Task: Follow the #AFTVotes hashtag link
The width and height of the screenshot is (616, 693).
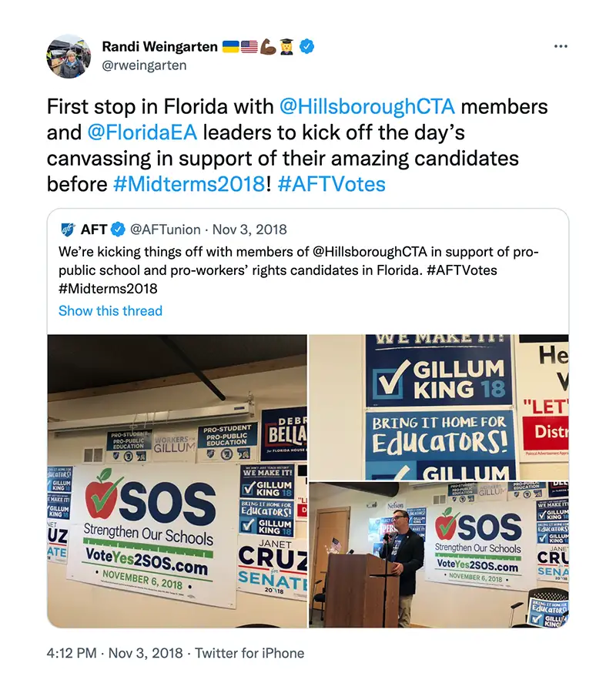Action: (x=331, y=184)
